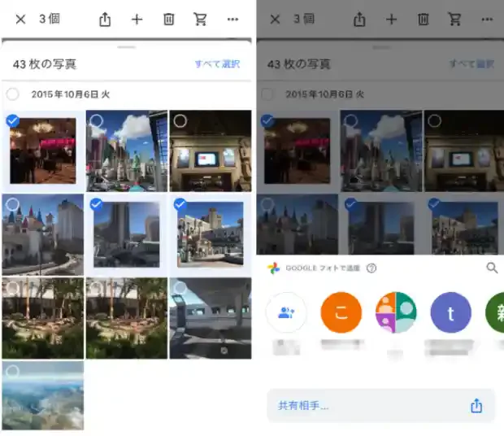This screenshot has height=436, width=504.
Task: Tap the plus add icon in left screen
Action: tap(137, 20)
